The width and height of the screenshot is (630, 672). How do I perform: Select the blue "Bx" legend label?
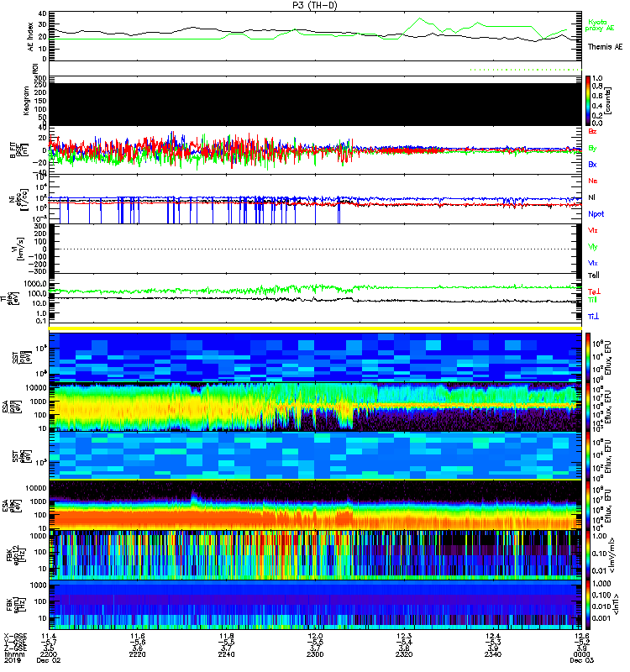[x=592, y=165]
